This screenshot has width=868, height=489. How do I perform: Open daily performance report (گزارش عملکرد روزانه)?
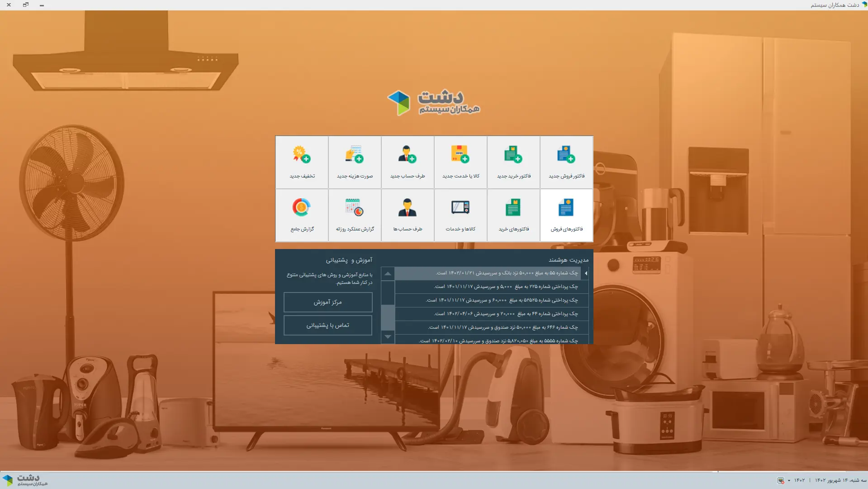point(355,215)
